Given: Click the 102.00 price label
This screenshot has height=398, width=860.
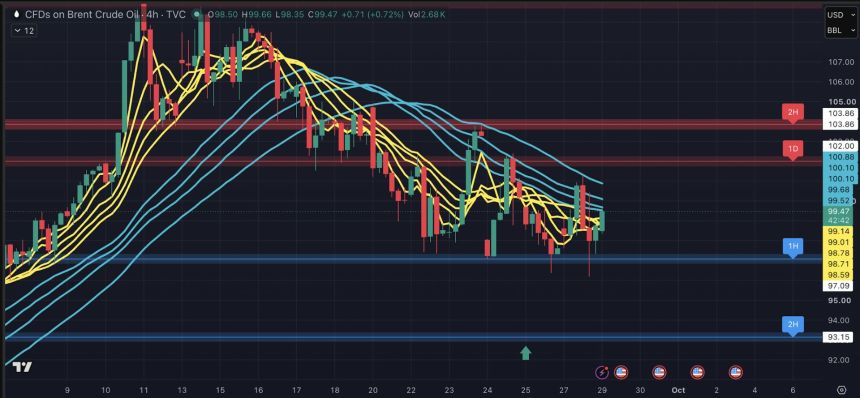Looking at the screenshot, I should pos(841,146).
